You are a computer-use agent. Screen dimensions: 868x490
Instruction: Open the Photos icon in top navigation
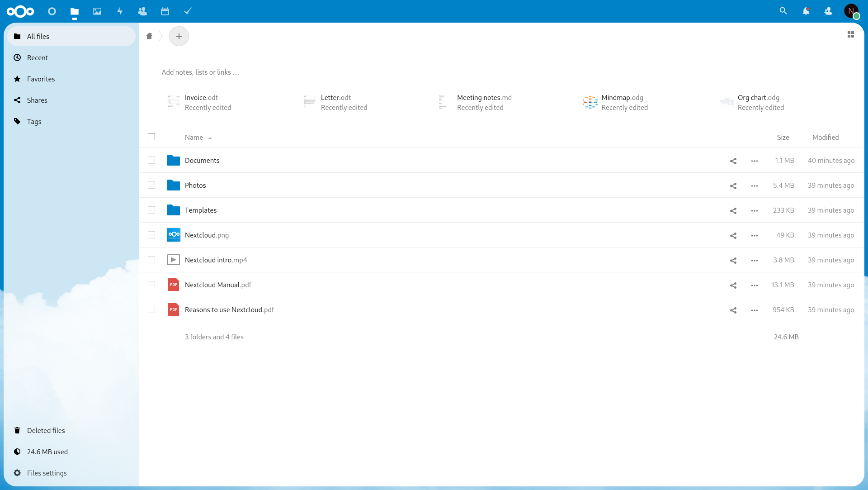97,11
